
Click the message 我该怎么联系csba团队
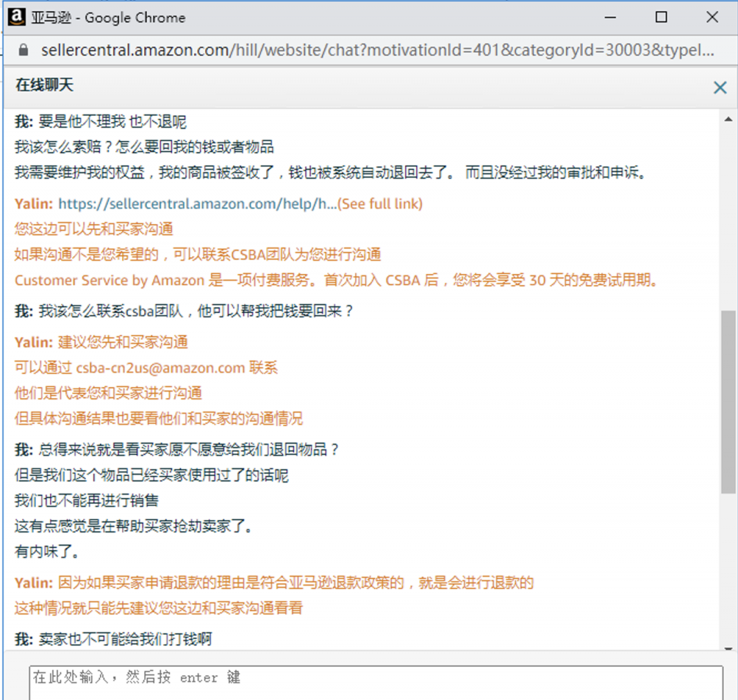point(196,311)
